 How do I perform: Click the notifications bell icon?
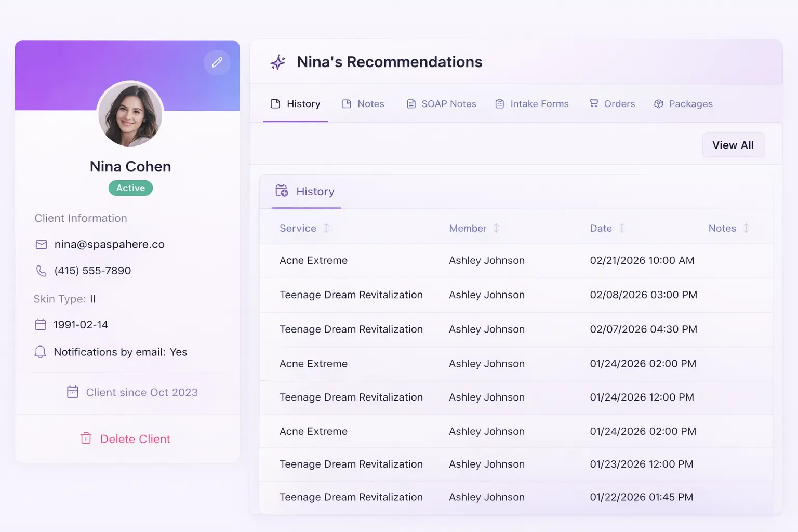tap(41, 352)
